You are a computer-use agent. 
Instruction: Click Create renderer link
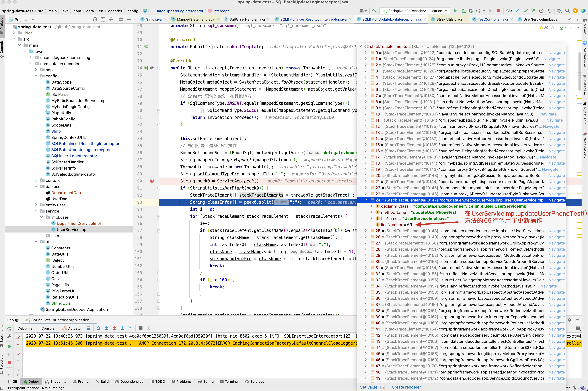click(x=406, y=387)
